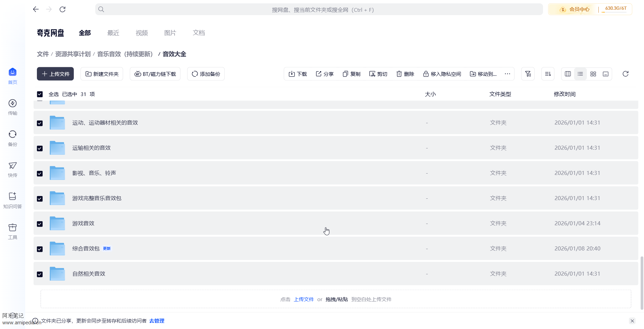Click the browser-style back arrow
Screen dimensions: 644x329
pyautogui.click(x=36, y=9)
